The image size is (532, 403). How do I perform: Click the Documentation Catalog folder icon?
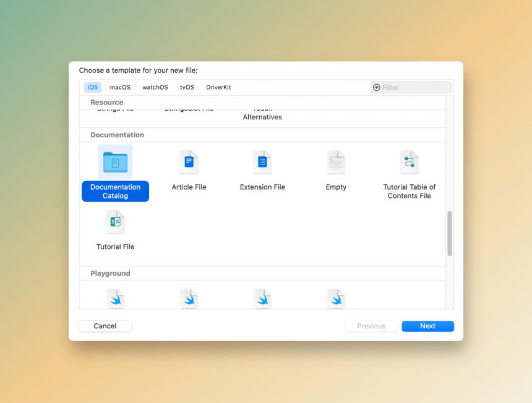coord(115,161)
